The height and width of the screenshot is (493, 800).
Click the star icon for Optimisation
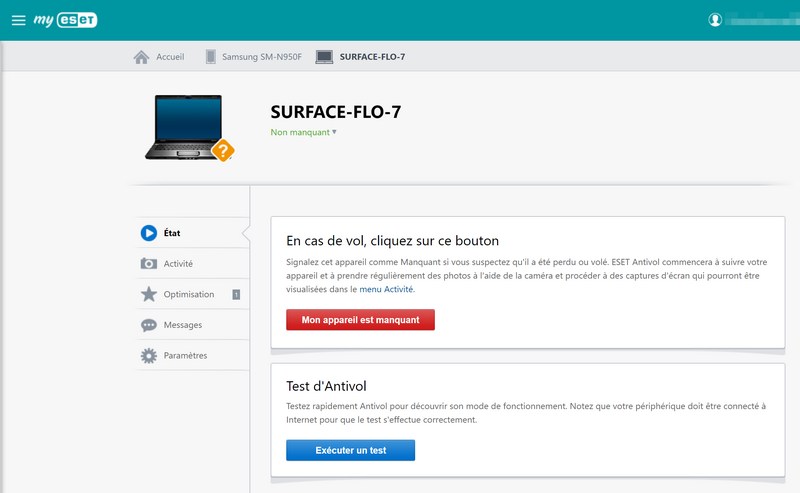coord(148,294)
